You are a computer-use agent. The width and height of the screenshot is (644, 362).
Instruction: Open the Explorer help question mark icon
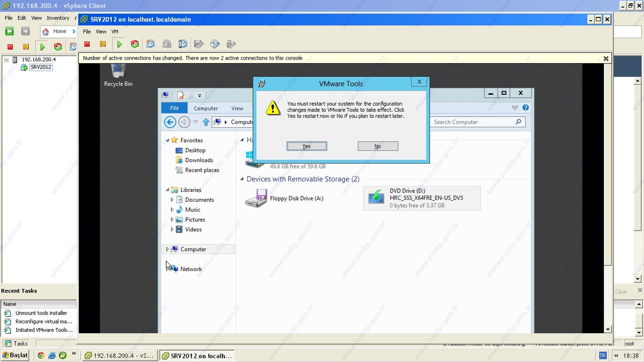[x=526, y=108]
